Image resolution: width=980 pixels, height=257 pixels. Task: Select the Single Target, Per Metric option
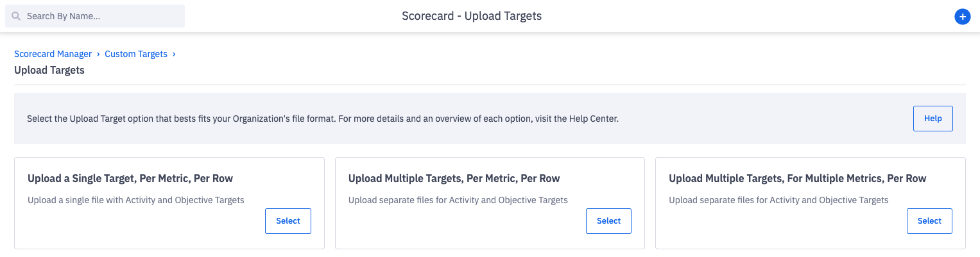(x=288, y=221)
